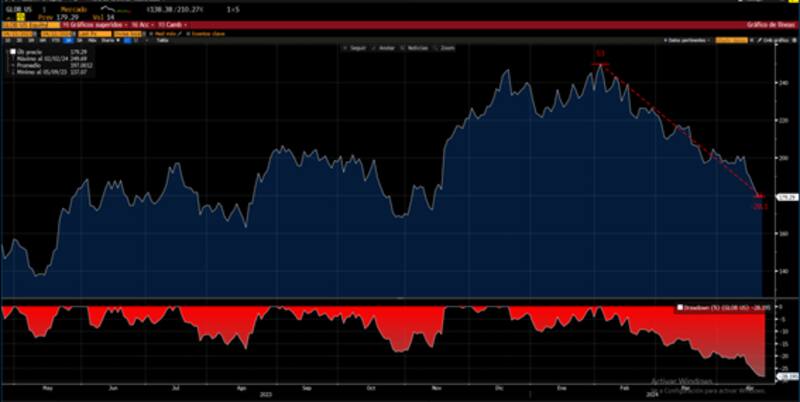Click the Seguir crosshair tool
The image size is (800, 402).
tap(354, 48)
